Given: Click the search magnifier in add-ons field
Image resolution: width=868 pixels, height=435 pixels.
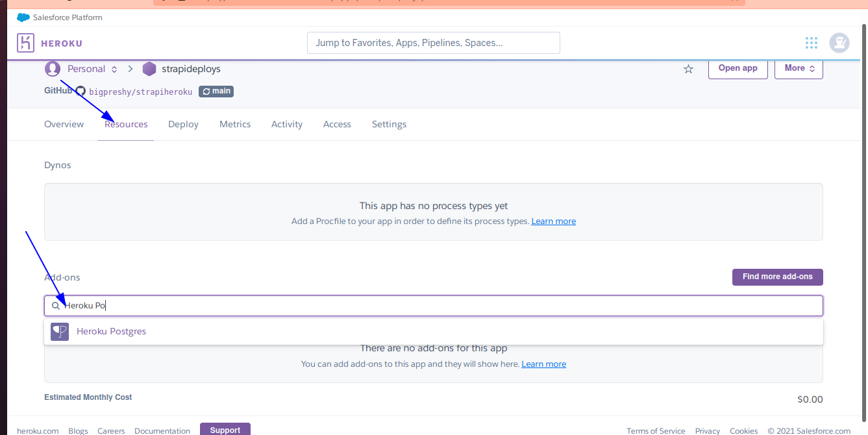Looking at the screenshot, I should tap(56, 306).
